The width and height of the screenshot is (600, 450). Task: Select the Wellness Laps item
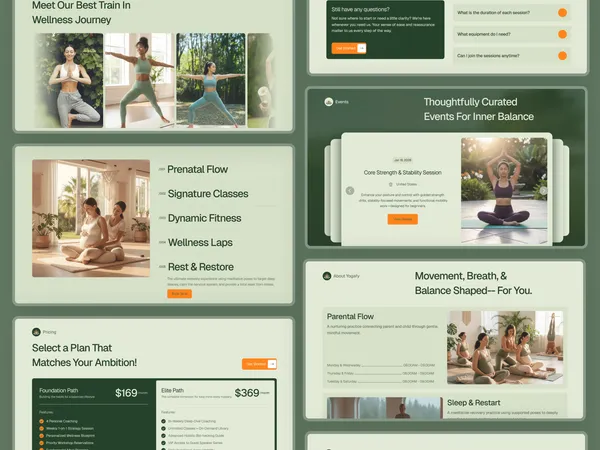tap(200, 243)
